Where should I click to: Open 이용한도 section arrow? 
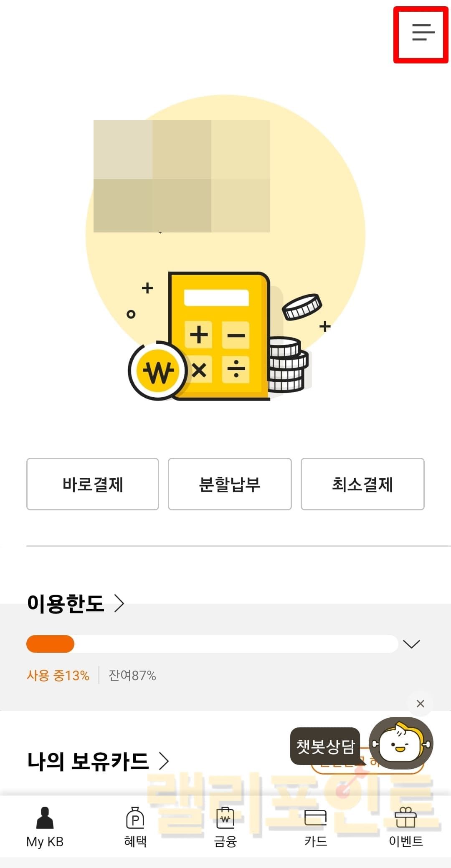pos(119,603)
